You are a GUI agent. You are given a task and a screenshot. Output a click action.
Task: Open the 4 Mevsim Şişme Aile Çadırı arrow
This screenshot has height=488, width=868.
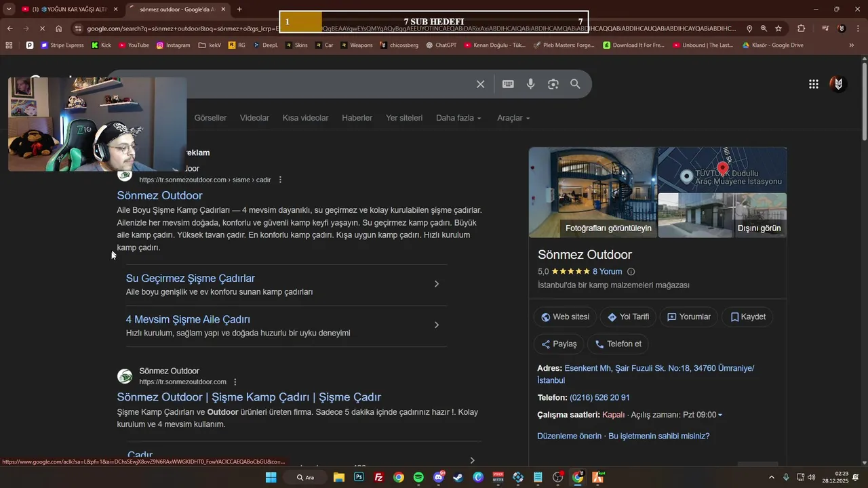coord(437,325)
